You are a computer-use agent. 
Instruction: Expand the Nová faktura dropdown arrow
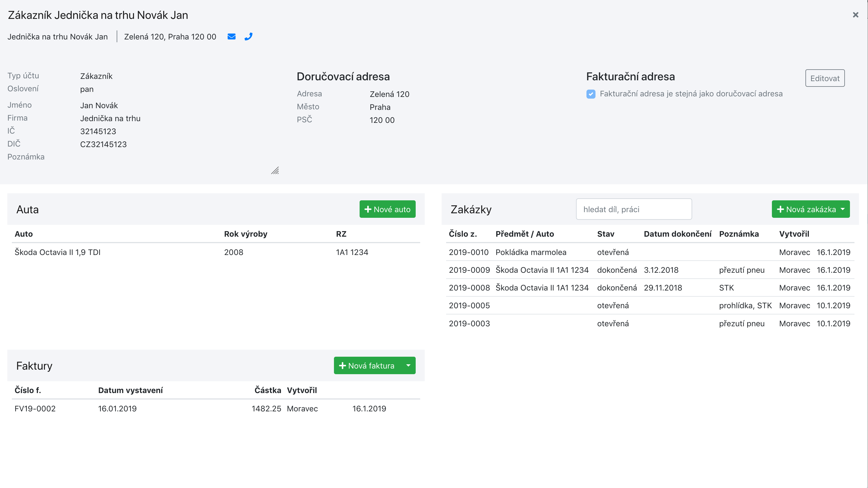(408, 365)
